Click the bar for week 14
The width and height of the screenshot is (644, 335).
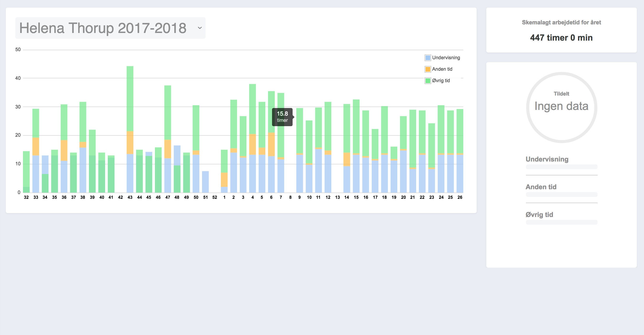pyautogui.click(x=347, y=148)
